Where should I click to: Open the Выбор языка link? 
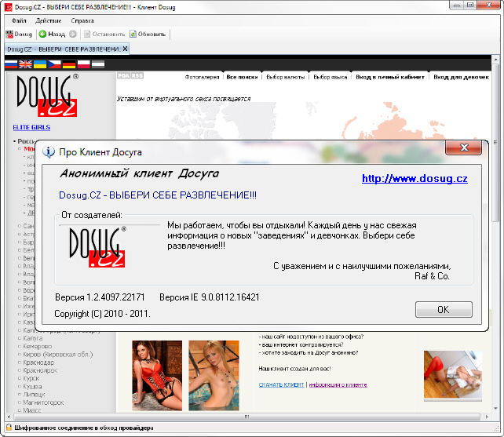(331, 77)
